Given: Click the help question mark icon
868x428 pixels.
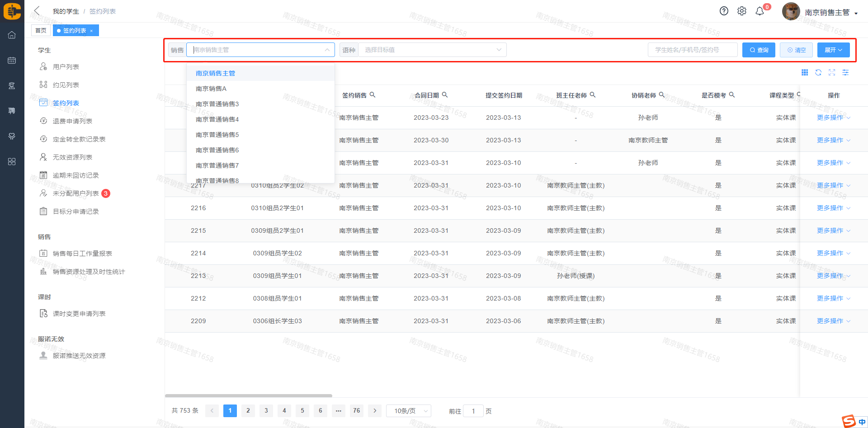Looking at the screenshot, I should click(x=724, y=11).
